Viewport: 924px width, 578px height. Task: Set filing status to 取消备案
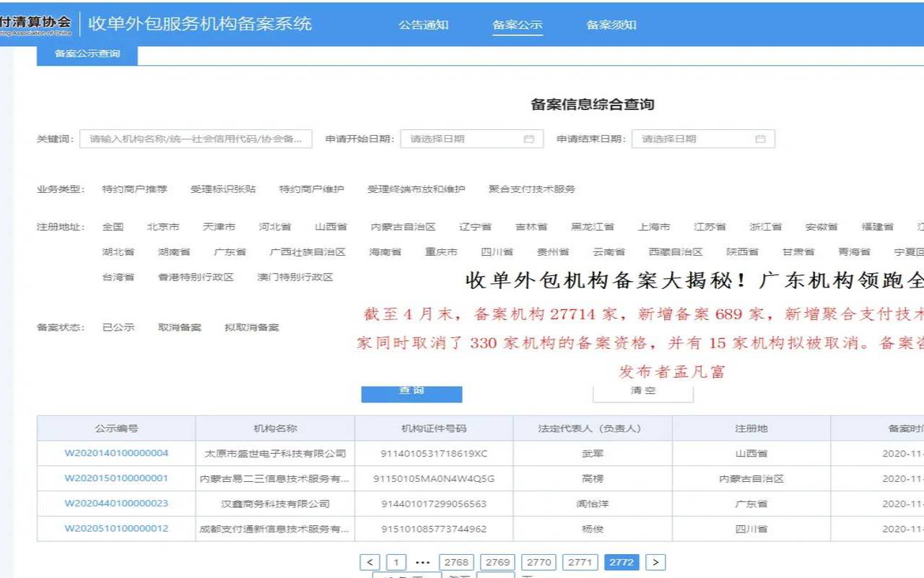point(180,327)
